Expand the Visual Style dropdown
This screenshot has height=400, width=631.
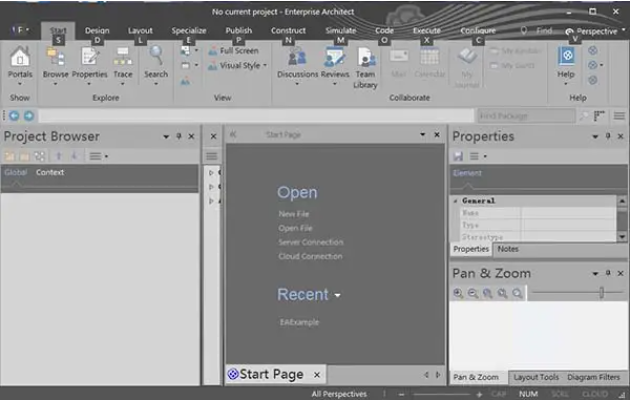[x=239, y=66]
